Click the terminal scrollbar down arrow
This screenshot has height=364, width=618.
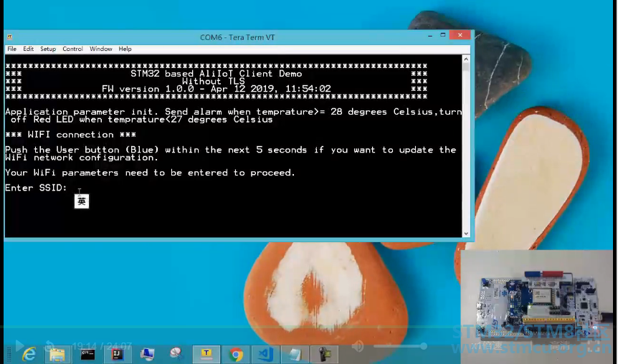tap(466, 233)
